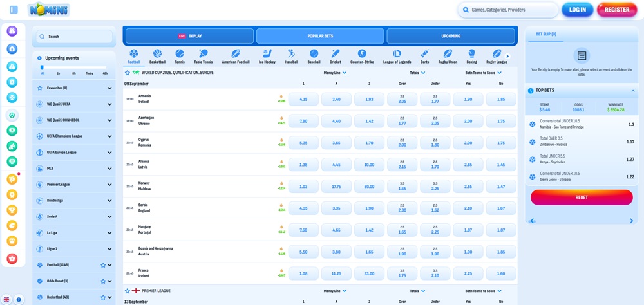Screen dimensions: 644x305
Task: Select the Boxing sport icon
Action: pos(471,54)
